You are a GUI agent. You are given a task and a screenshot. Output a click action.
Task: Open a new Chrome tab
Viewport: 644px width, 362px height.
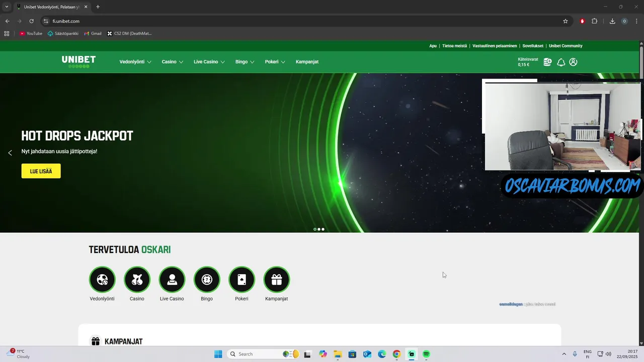[x=98, y=7]
